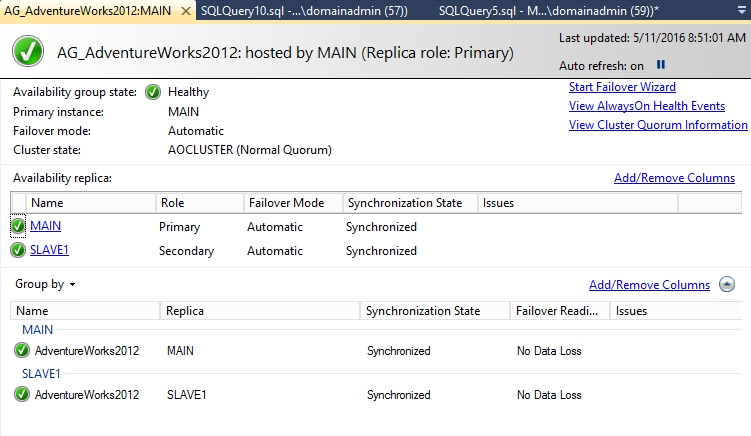Switch to the SQLQuery10.sql tab
The width and height of the screenshot is (751, 436).
pos(304,11)
